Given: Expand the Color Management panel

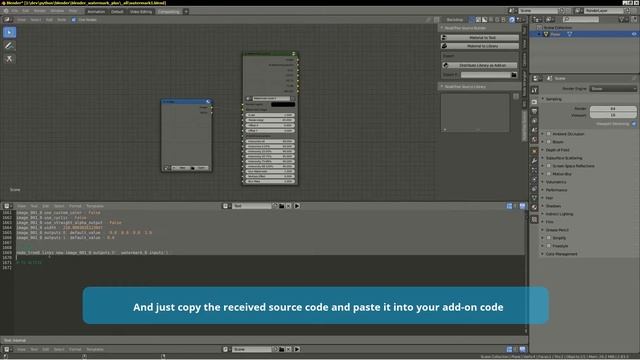Looking at the screenshot, I should 560,254.
